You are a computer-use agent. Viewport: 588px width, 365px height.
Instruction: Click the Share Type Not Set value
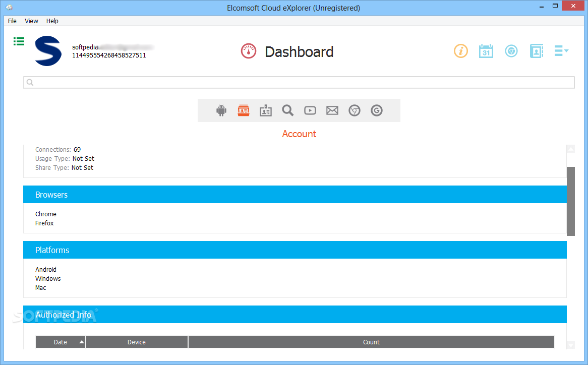click(x=83, y=167)
